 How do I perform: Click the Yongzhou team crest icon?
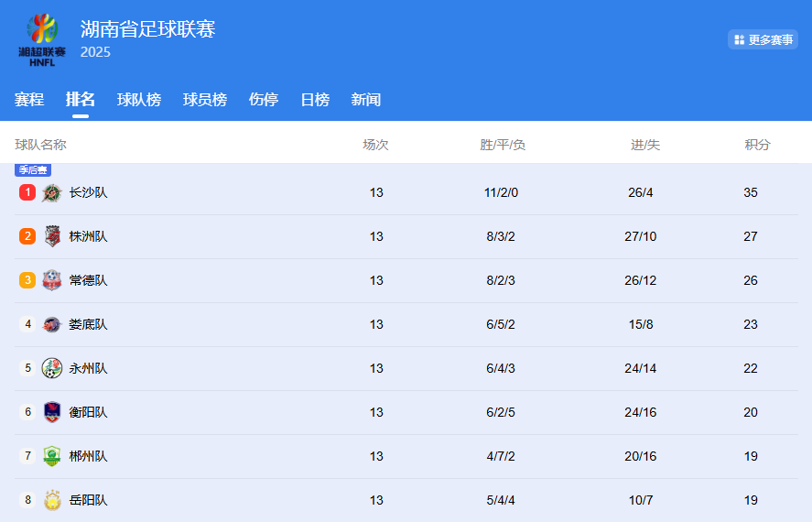pos(52,368)
